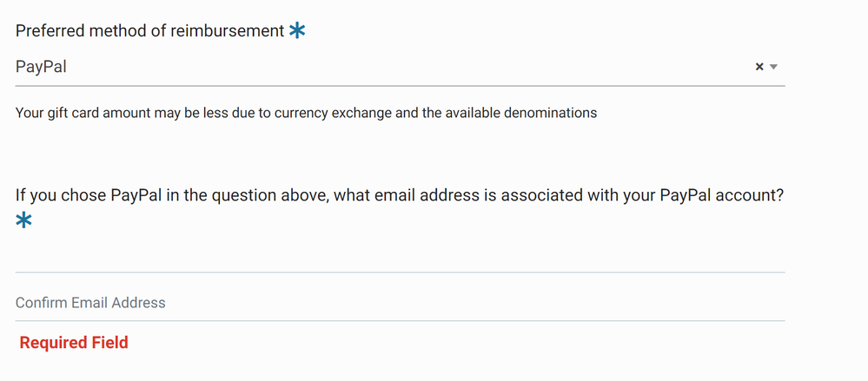Image resolution: width=868 pixels, height=381 pixels.
Task: Click the selected PayPal value in dropdown
Action: click(x=42, y=66)
